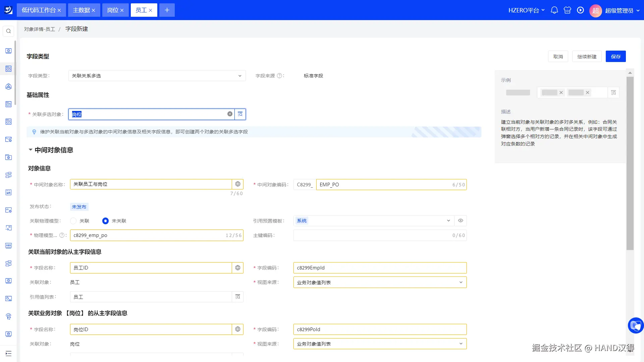
Task: Click the 保存 button
Action: point(615,57)
